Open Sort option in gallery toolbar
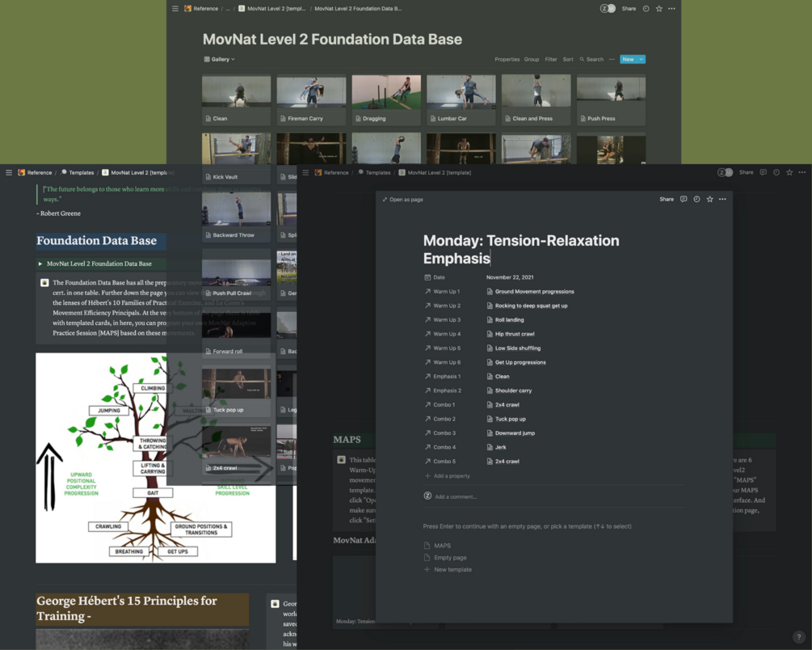The width and height of the screenshot is (812, 650). [x=568, y=59]
